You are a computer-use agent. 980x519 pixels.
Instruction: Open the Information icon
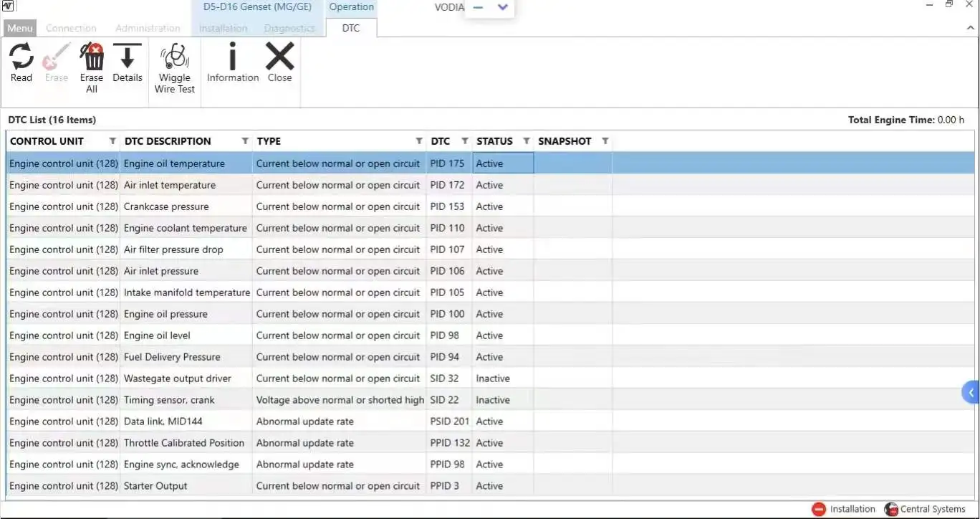232,56
